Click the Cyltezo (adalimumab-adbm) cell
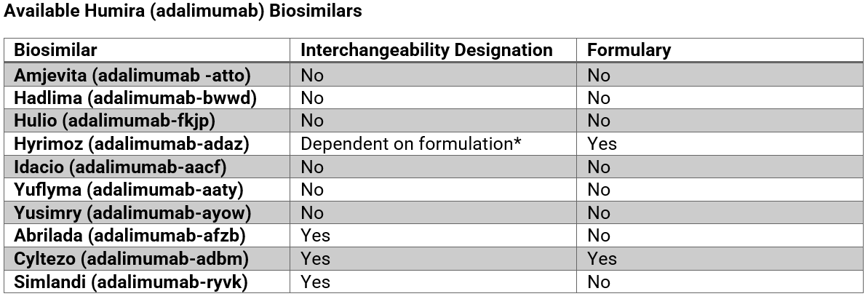Viewport: 868px width, 299px height. coord(131,259)
